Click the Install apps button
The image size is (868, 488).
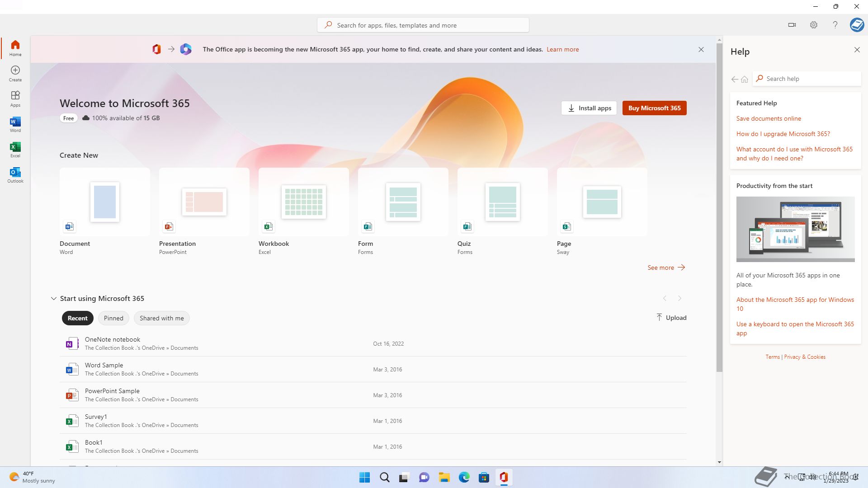589,108
